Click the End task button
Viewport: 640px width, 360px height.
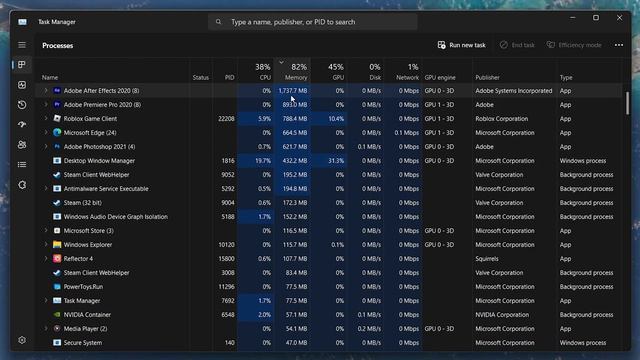(517, 45)
